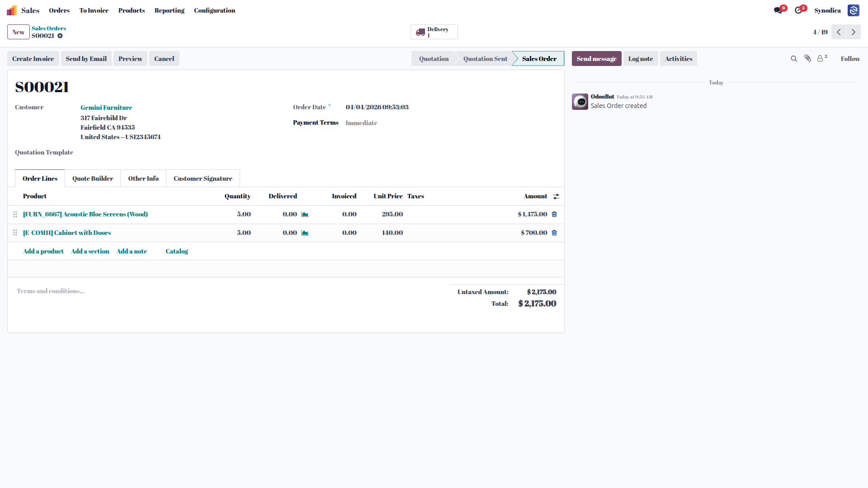Open the Reporting menu
868x488 pixels.
170,10
